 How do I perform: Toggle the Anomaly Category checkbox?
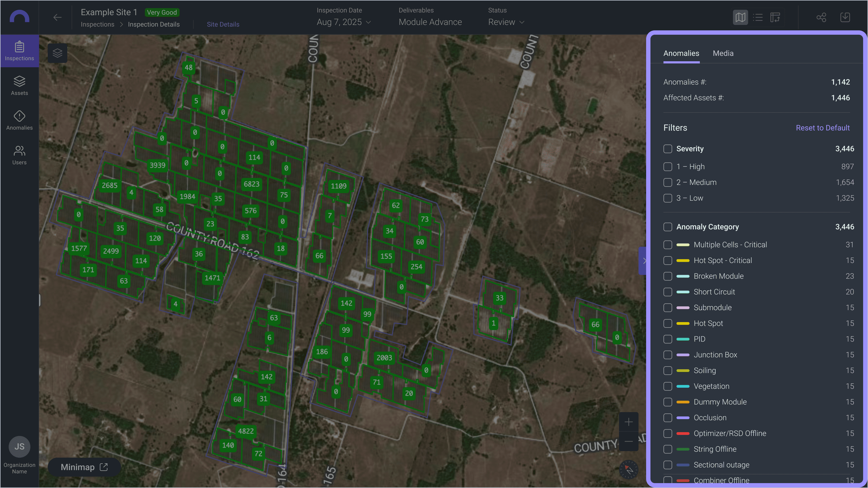(x=668, y=227)
